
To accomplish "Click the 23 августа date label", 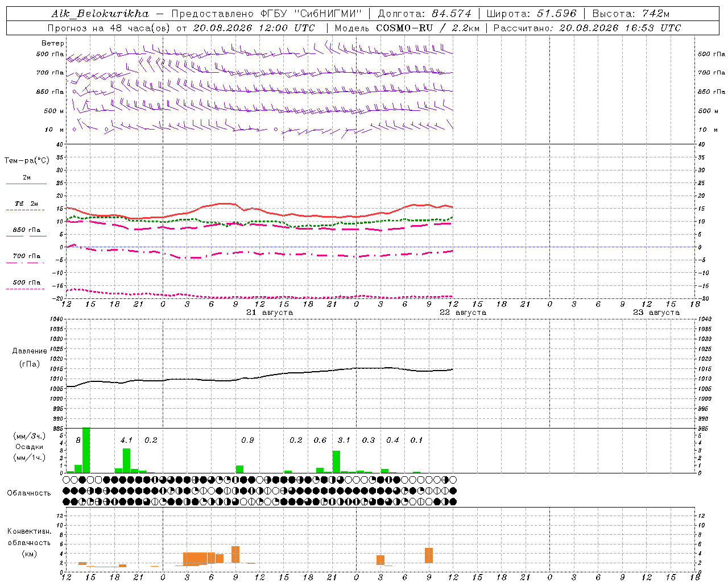I will pyautogui.click(x=656, y=313).
